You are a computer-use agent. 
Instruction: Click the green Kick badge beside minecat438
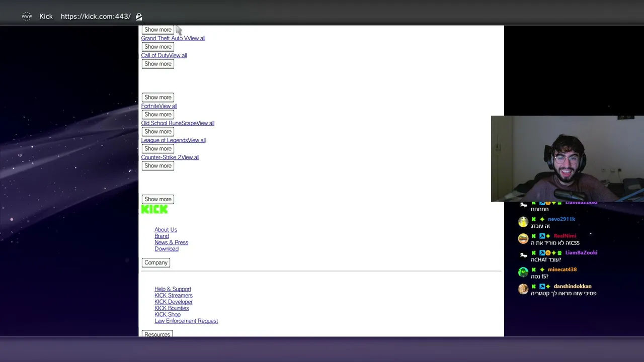pos(534,269)
